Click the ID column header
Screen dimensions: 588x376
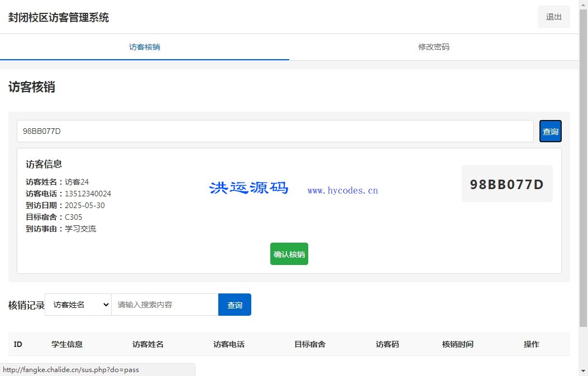tap(17, 344)
